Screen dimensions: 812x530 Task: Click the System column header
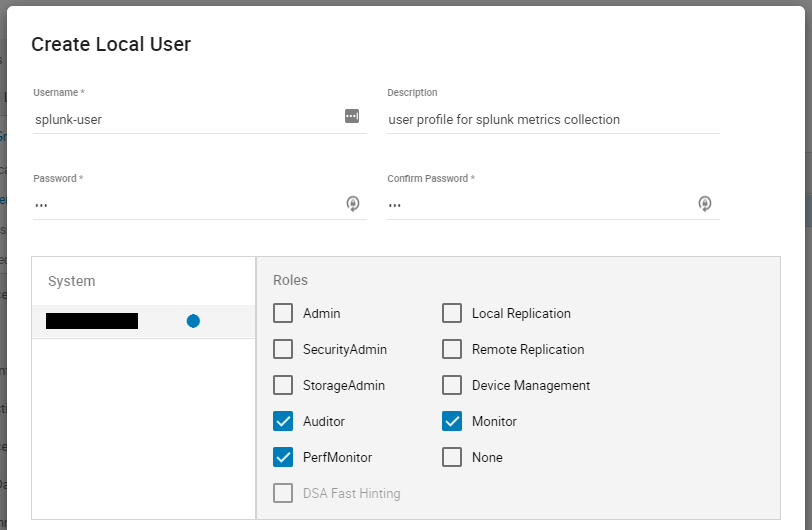(x=71, y=281)
